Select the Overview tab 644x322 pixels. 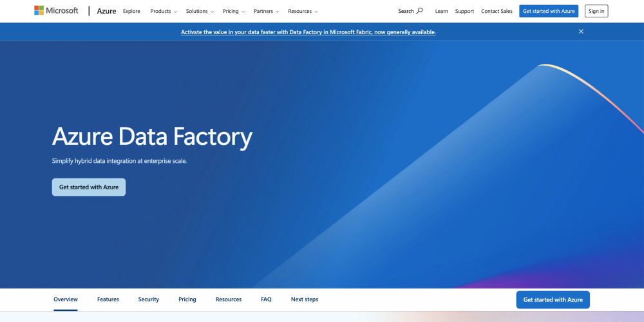tap(66, 299)
